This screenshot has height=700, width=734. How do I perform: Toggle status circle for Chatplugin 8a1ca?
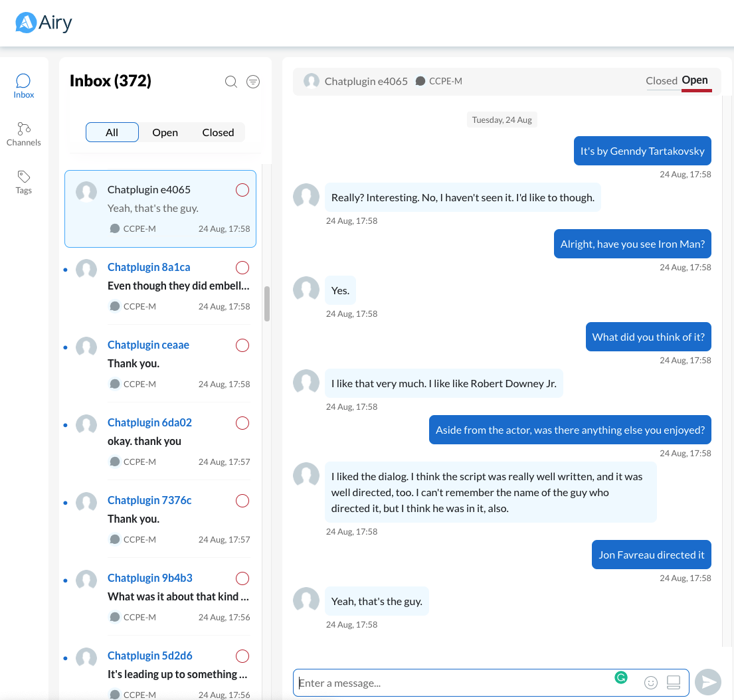tap(242, 268)
